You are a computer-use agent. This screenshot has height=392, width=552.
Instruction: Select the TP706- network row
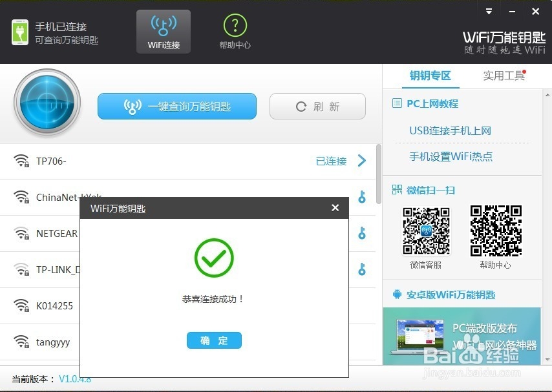(188, 161)
